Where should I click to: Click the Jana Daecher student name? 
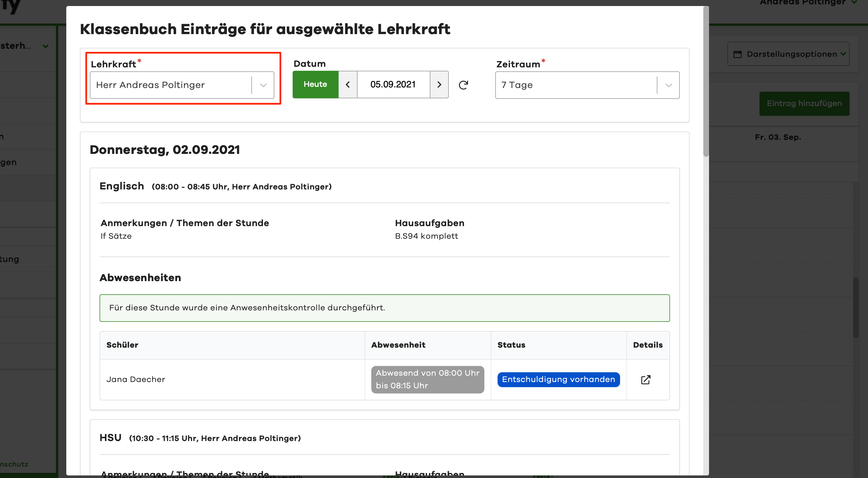pos(135,379)
